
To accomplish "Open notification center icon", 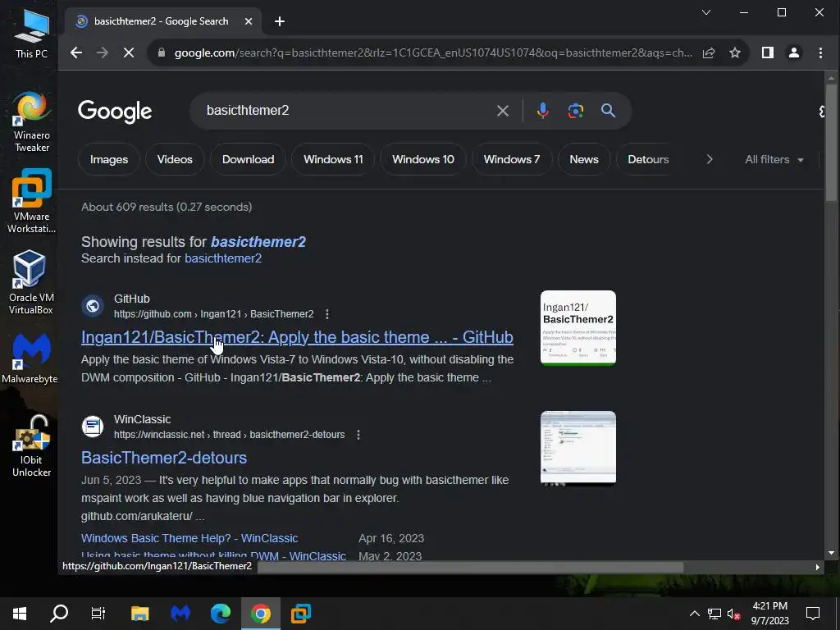I will [x=813, y=614].
